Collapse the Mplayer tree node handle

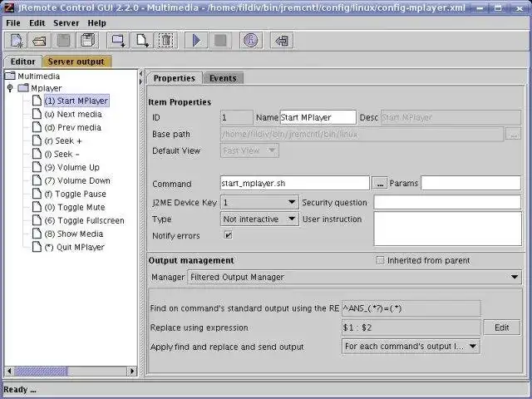tap(10, 88)
